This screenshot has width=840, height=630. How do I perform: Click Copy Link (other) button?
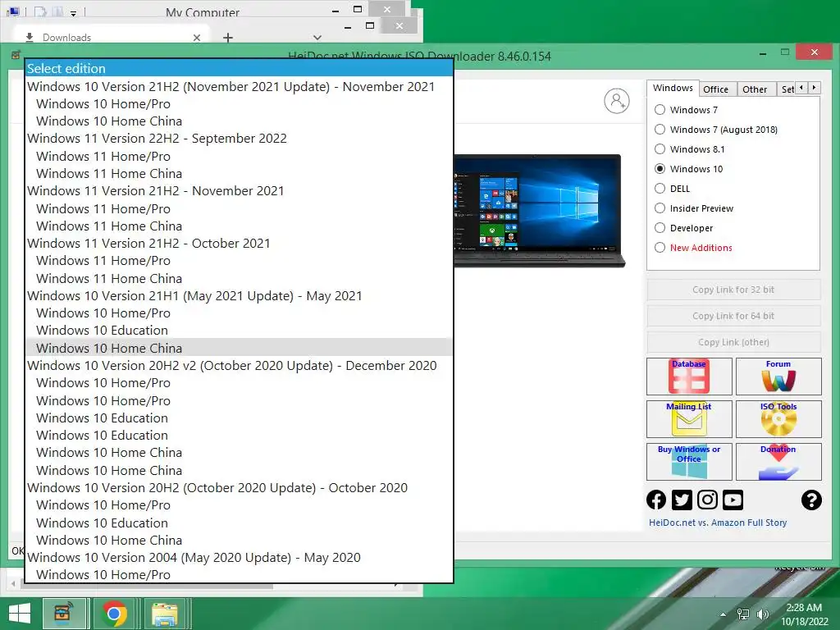click(x=733, y=342)
